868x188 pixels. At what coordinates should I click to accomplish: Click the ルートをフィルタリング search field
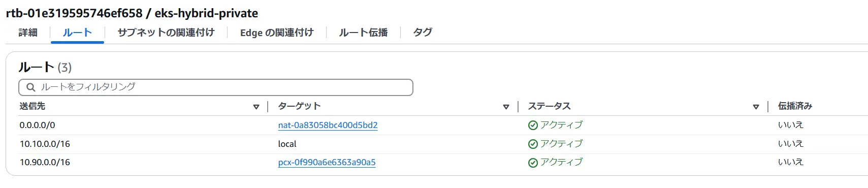pyautogui.click(x=216, y=87)
